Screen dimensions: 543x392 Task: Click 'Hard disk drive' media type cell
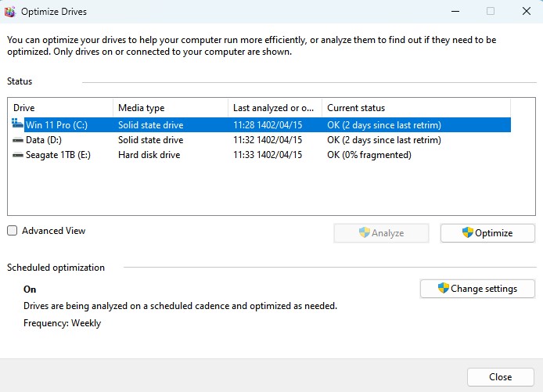click(x=149, y=155)
